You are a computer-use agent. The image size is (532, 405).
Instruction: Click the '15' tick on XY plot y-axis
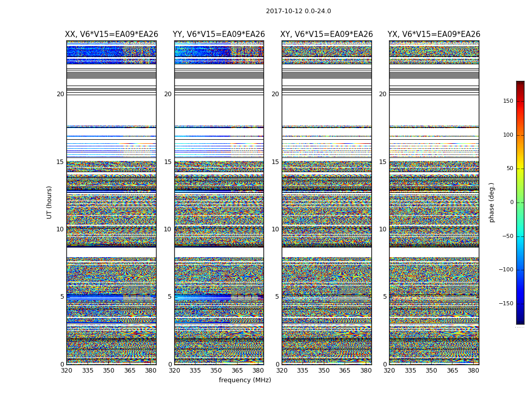click(276, 162)
